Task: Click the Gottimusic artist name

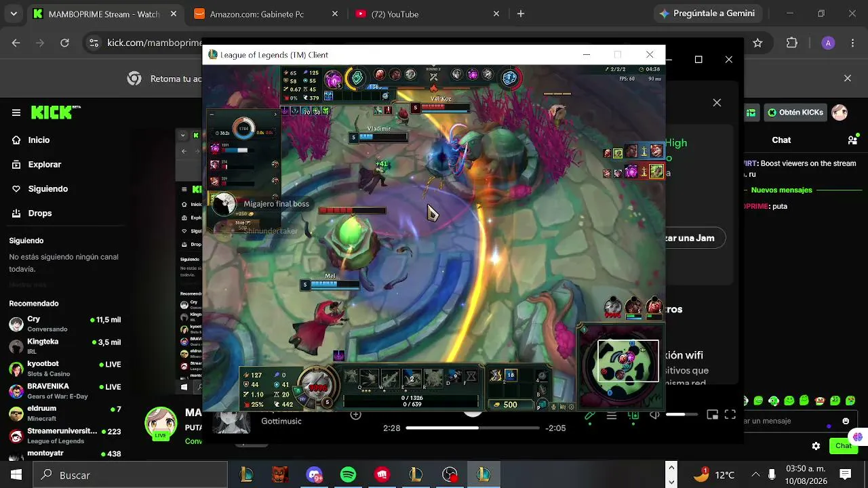Action: click(281, 421)
